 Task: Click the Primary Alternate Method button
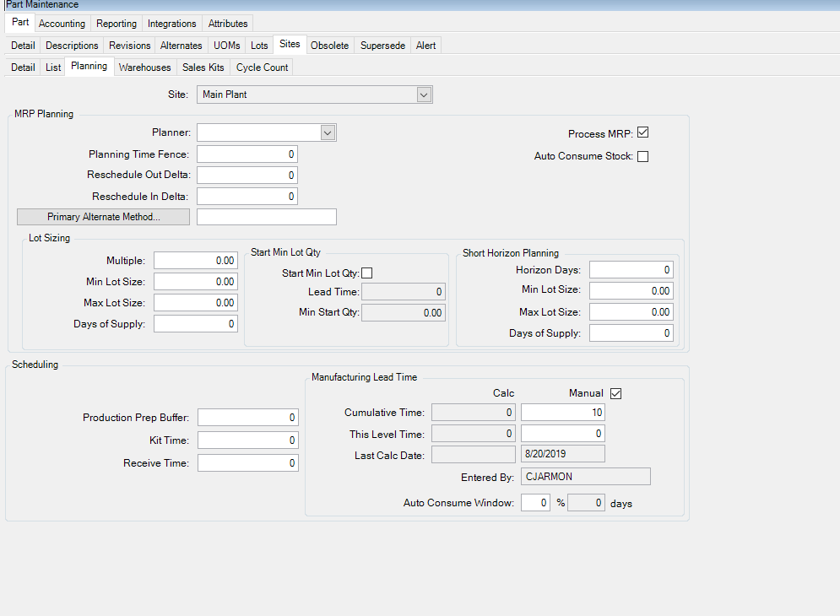(103, 217)
